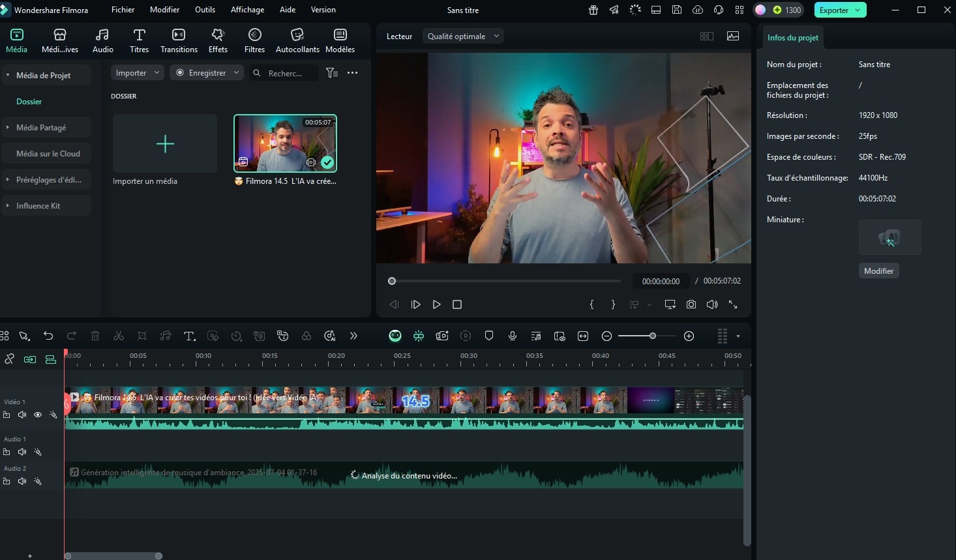Lock the Vidéo 1 track

[x=7, y=415]
